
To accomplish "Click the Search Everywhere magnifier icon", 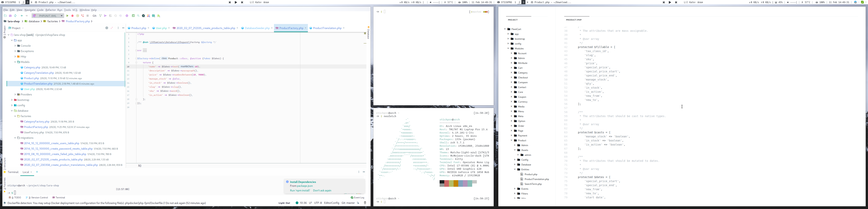I will click(138, 16).
